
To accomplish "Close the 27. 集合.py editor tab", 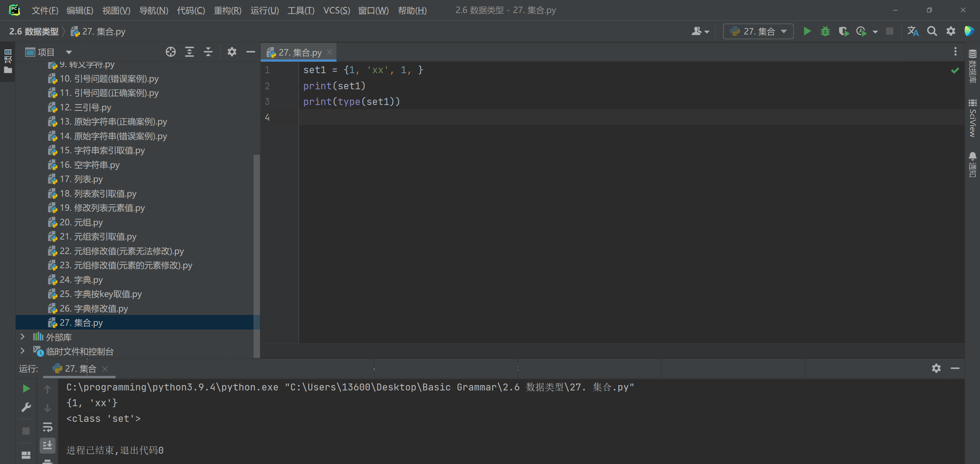I will (330, 52).
